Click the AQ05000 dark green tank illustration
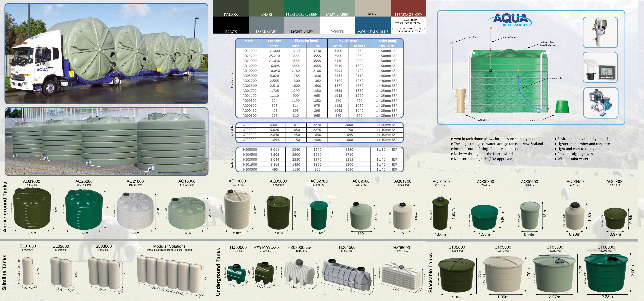644x301 pixels. [278, 213]
